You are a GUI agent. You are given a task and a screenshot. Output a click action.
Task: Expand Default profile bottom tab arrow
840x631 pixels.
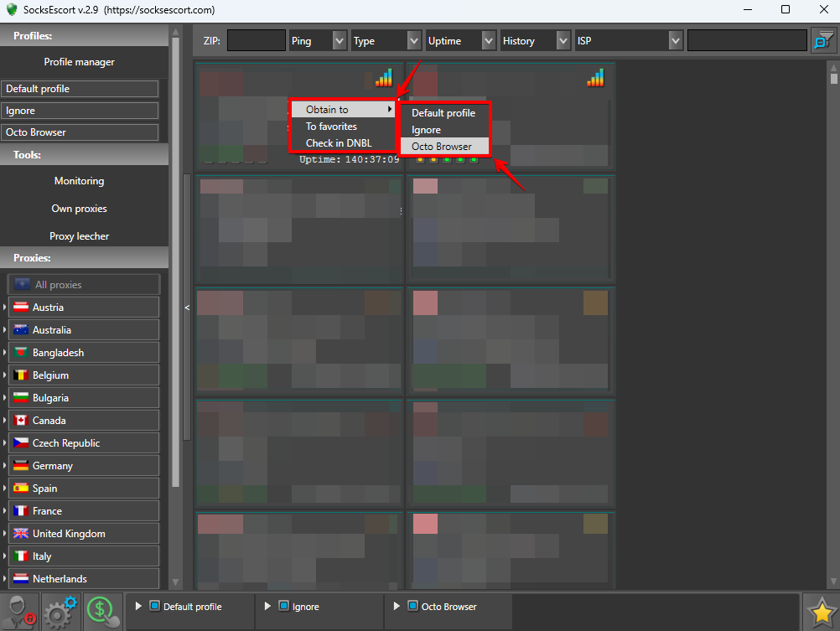(x=138, y=606)
